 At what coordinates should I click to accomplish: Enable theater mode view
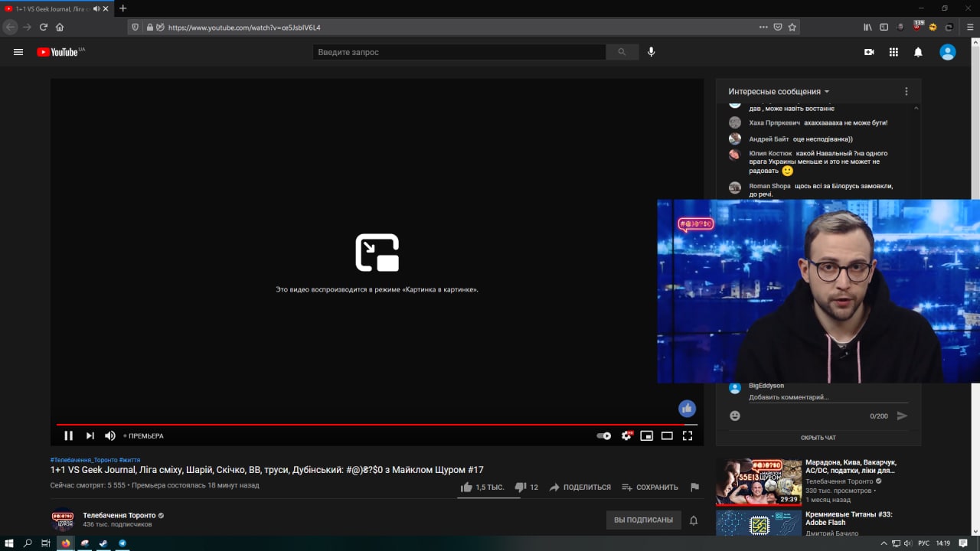[x=667, y=435]
